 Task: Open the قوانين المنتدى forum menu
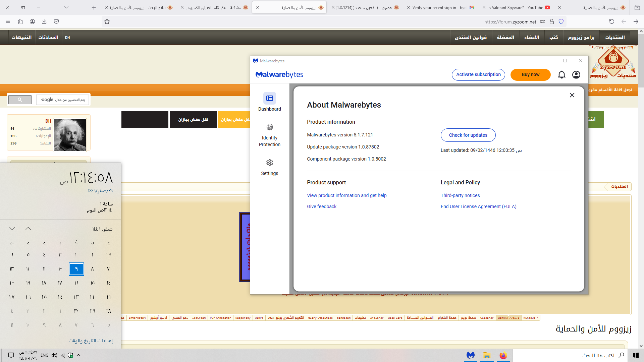tap(471, 37)
